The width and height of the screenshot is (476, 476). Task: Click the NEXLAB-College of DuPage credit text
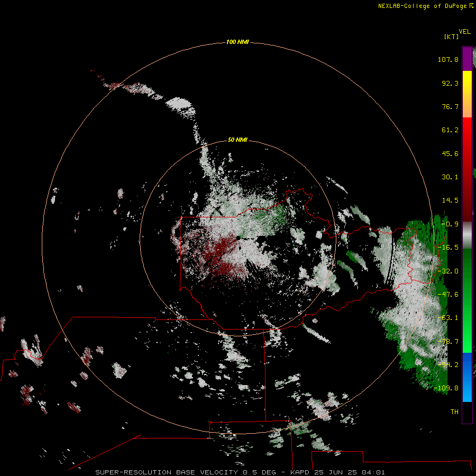[x=425, y=6]
